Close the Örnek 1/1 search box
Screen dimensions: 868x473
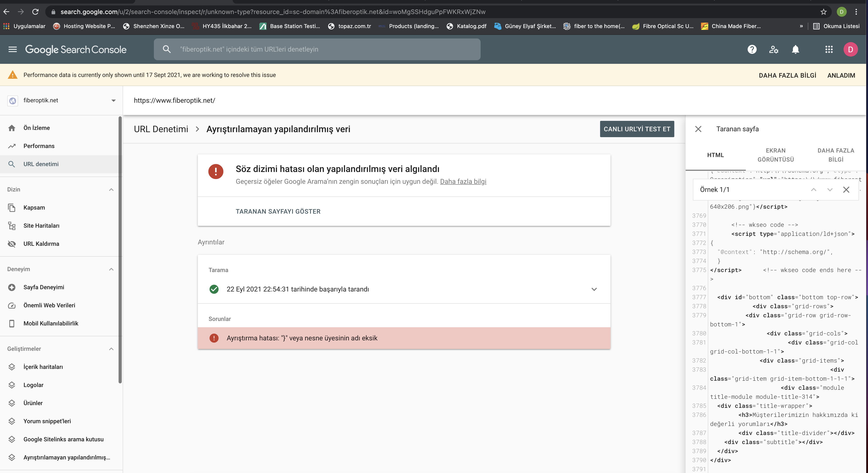click(846, 190)
